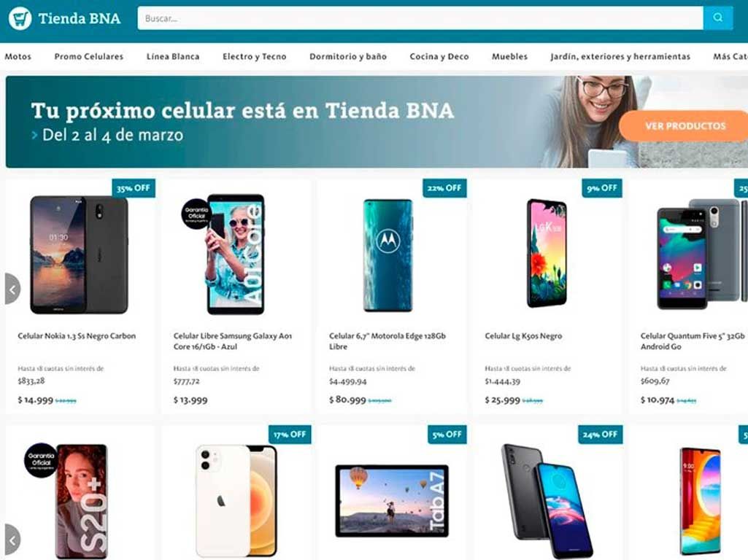Click the second carousel's previous arrow
Image resolution: width=748 pixels, height=560 pixels.
click(x=12, y=540)
